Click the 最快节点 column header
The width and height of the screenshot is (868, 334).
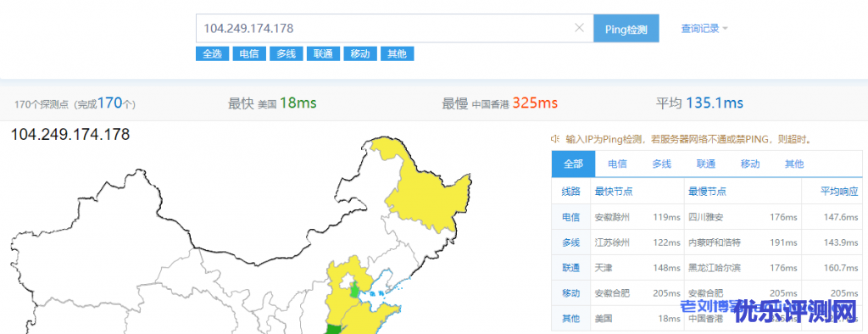coord(614,192)
